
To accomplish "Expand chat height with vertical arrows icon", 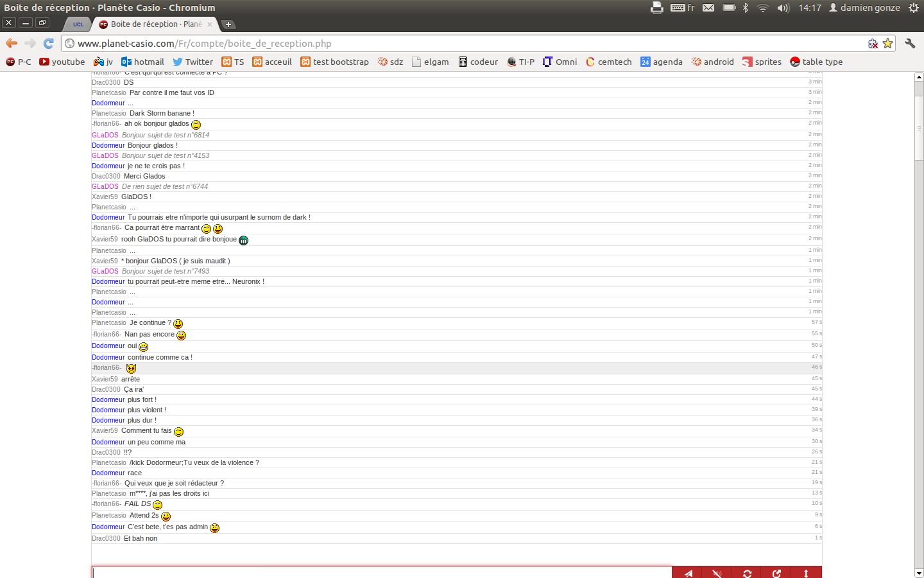I will tap(807, 573).
